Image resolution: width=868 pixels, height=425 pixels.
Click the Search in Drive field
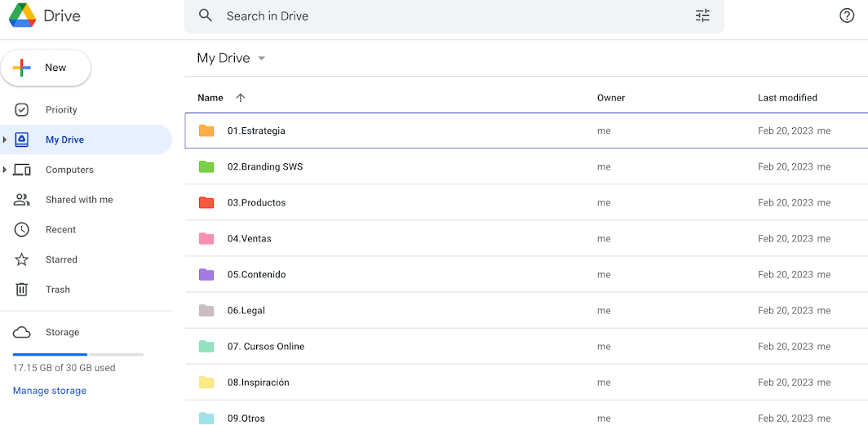coord(454,16)
